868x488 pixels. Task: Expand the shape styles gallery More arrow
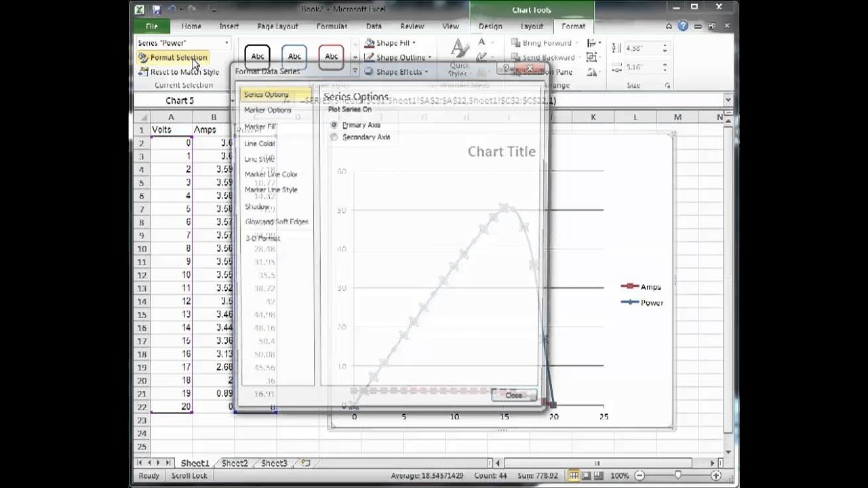[355, 70]
